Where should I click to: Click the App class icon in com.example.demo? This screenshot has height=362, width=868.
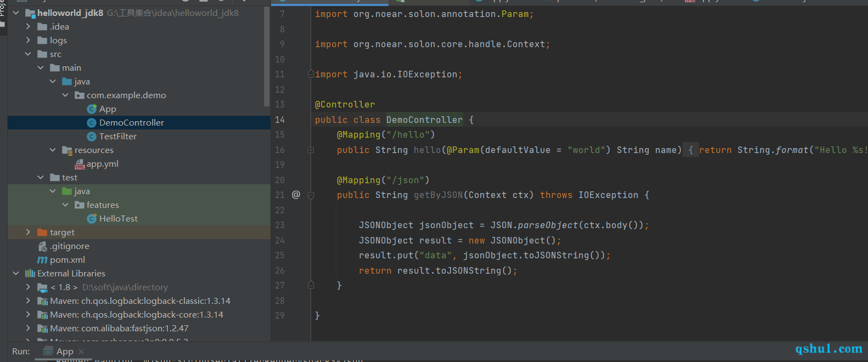[x=92, y=109]
